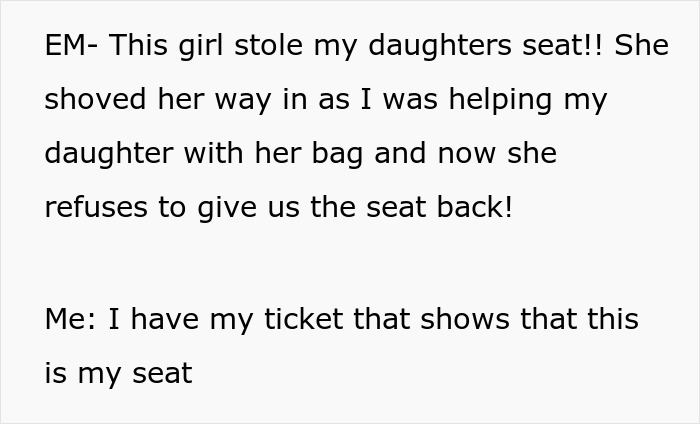Viewport: 700px width, 424px height.
Task: Click on the word "give"
Action: pyautogui.click(x=221, y=208)
